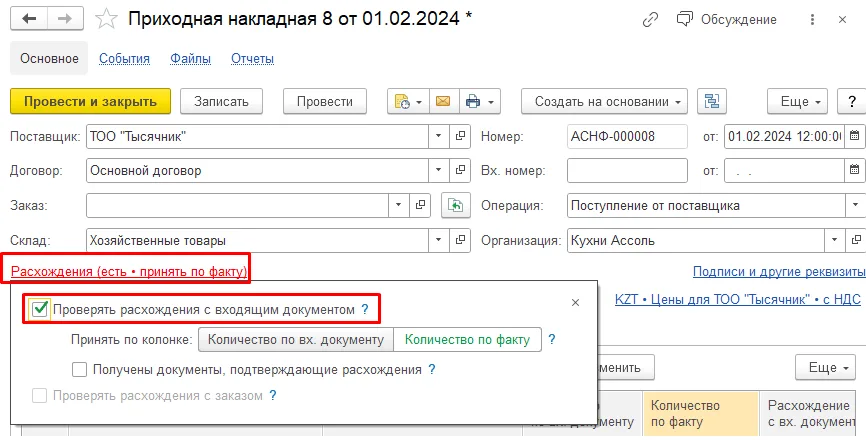
Task: Open the Основное tab
Action: click(49, 59)
